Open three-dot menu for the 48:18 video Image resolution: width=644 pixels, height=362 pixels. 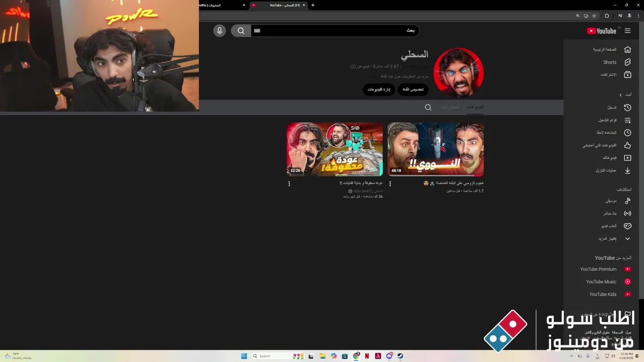390,184
